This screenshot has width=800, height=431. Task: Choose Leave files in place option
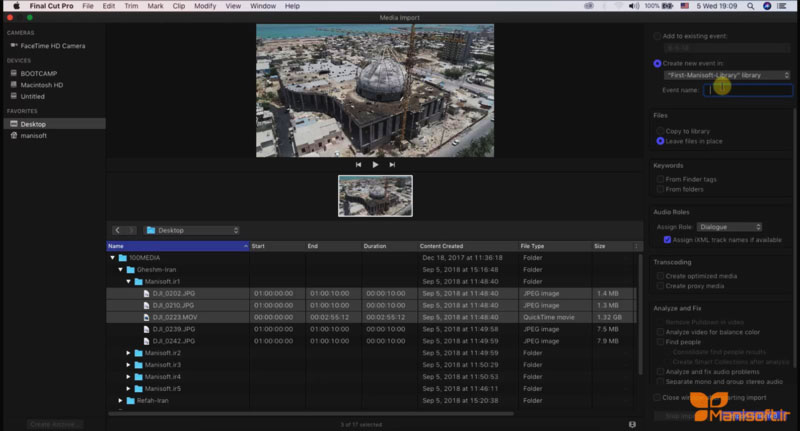tap(660, 141)
